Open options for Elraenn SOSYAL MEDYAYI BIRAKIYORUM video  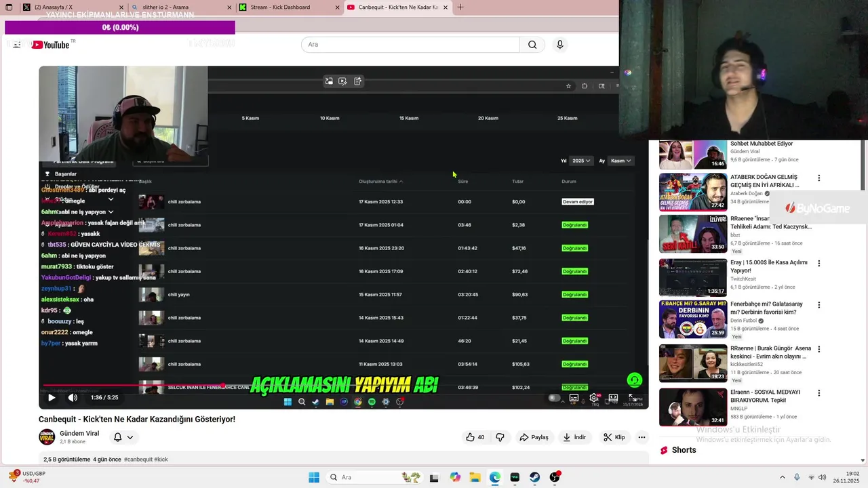click(818, 393)
